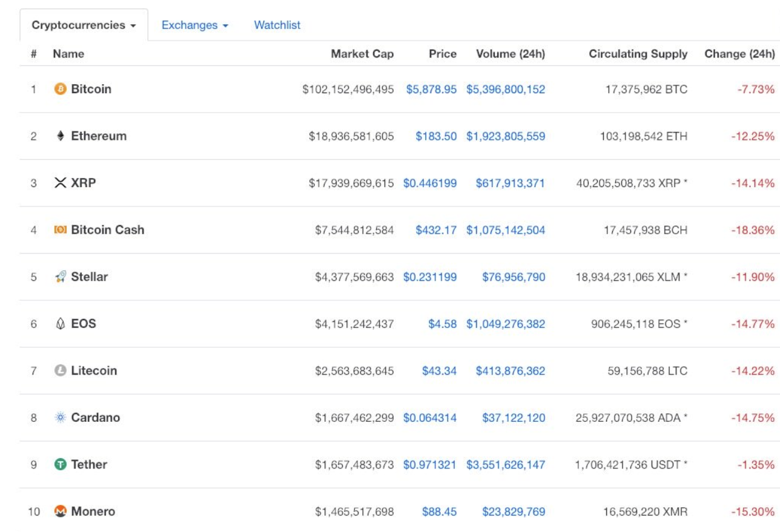
Task: Open the Bitcoin name link
Action: (91, 89)
